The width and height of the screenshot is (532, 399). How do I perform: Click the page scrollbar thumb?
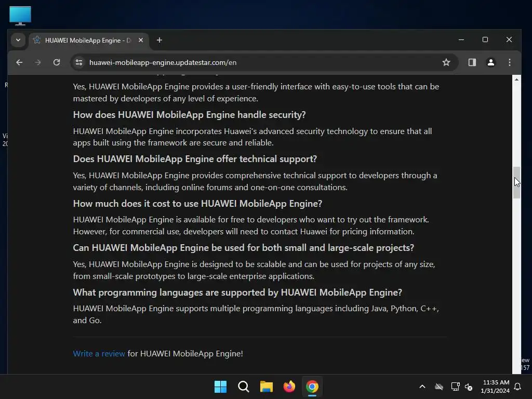[516, 182]
